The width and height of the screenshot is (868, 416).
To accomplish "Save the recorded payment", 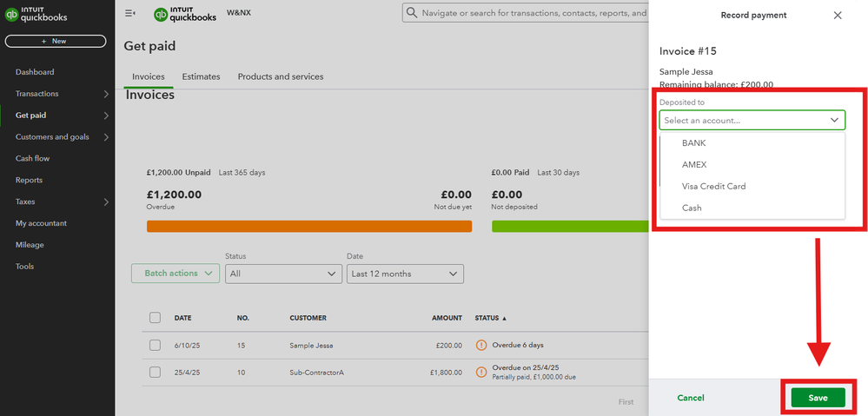I will (818, 398).
